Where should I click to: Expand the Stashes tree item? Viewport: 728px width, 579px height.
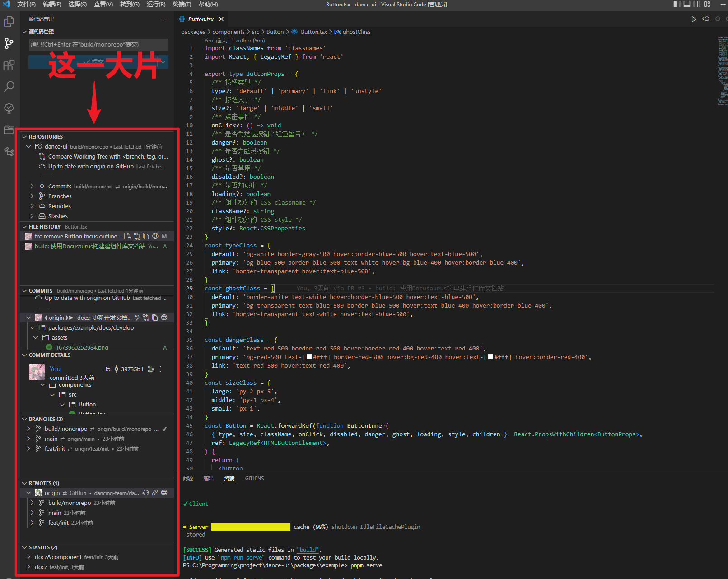[32, 216]
